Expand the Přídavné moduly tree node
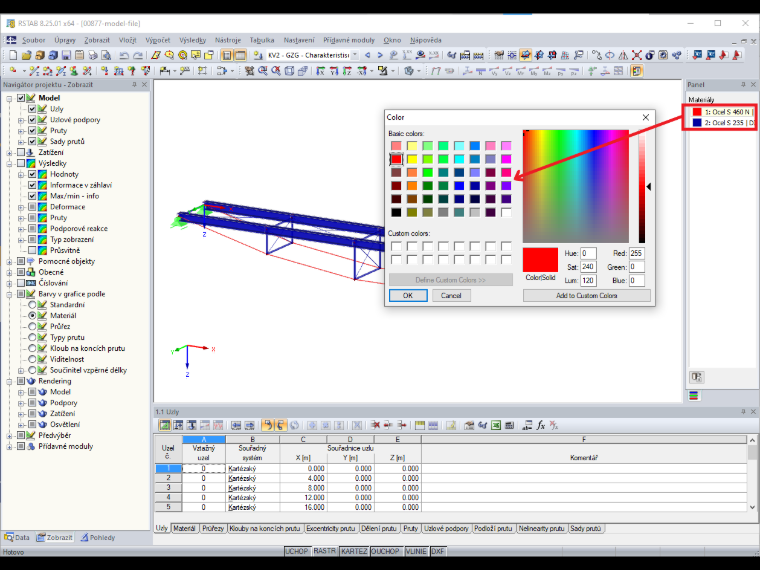760x570 pixels. tap(9, 446)
